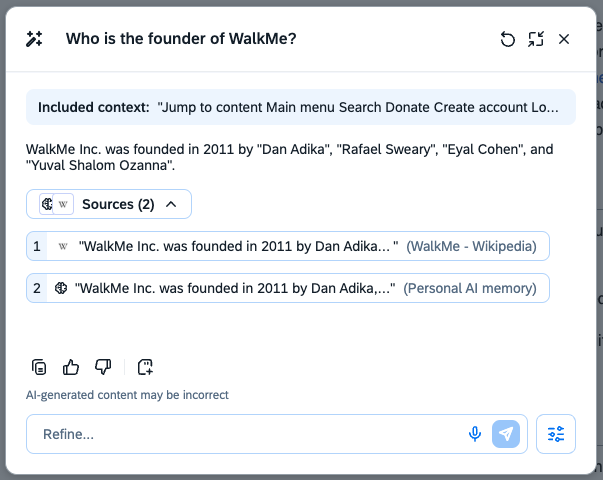The width and height of the screenshot is (603, 480).
Task: Give a thumbs down to answer
Action: pyautogui.click(x=102, y=367)
